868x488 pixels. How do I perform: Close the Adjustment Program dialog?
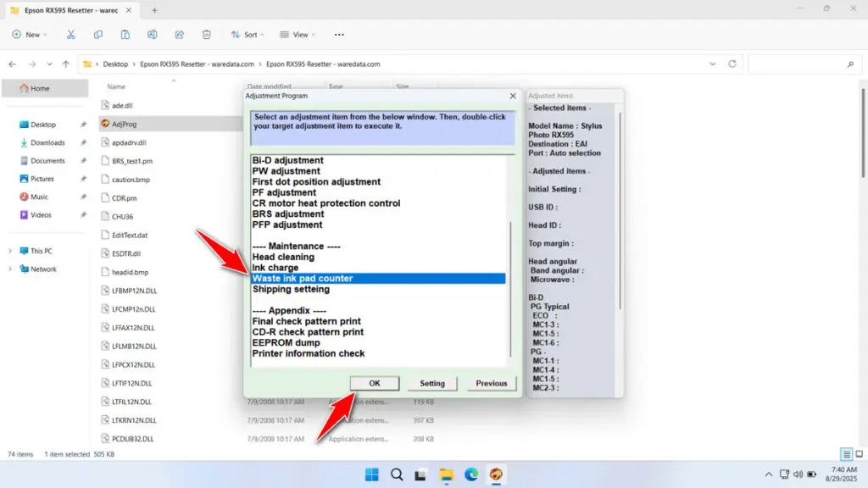513,96
